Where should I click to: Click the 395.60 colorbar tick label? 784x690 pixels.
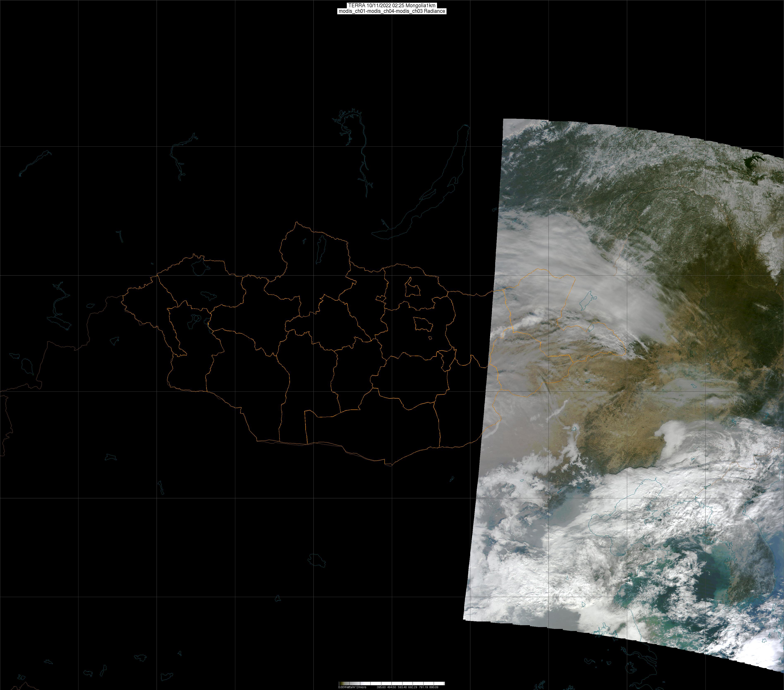381,687
